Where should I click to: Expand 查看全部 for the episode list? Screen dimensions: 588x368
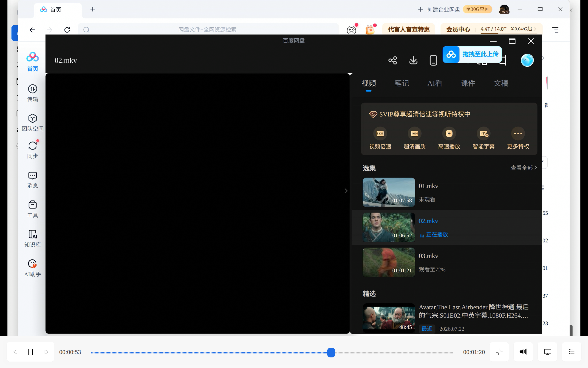[524, 168]
